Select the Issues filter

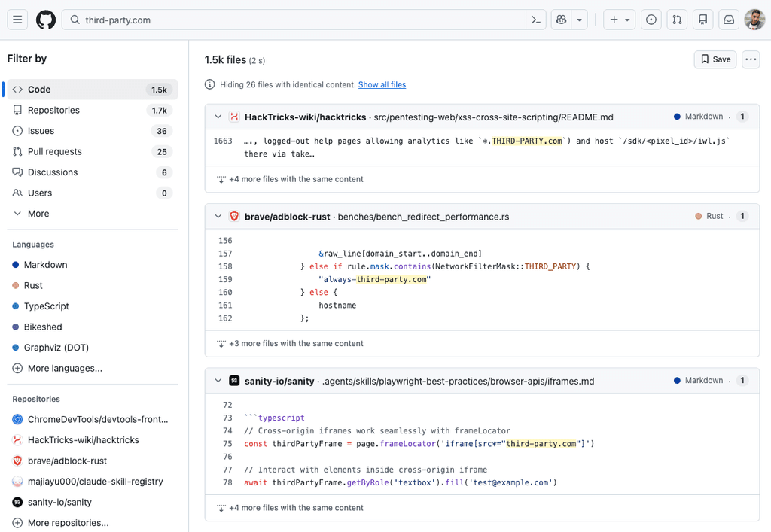(93, 131)
